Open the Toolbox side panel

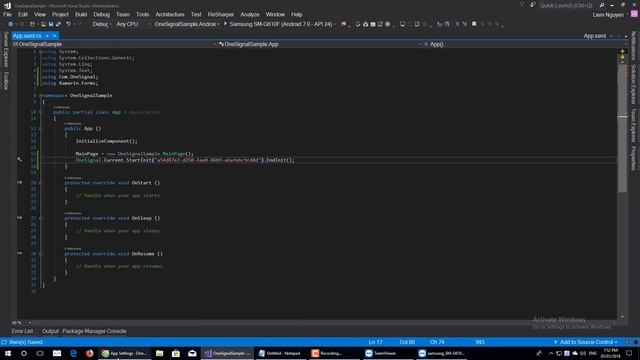pyautogui.click(x=6, y=80)
